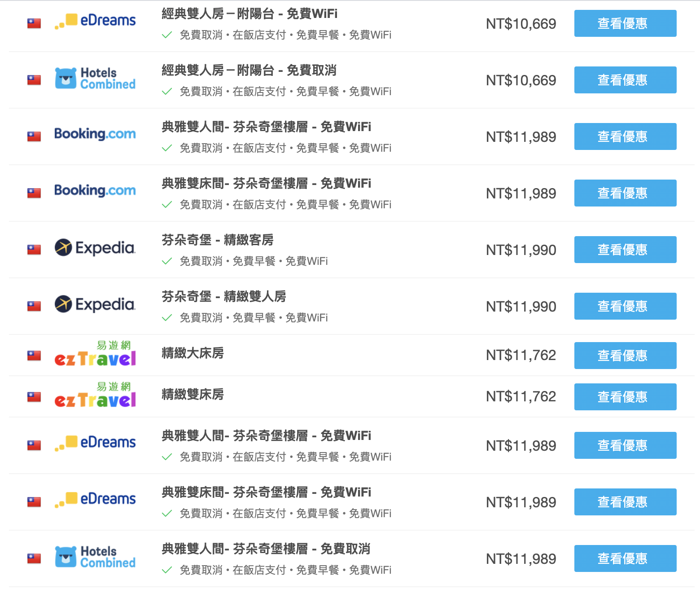Click Taiwan flag in ezTravel 精緻雙床房 row
The width and height of the screenshot is (700, 589).
click(34, 397)
